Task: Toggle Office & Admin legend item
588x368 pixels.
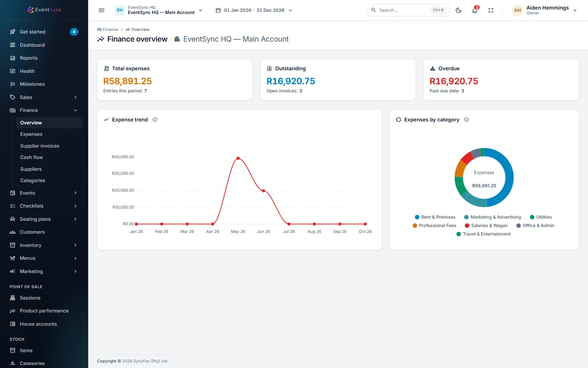Action: point(535,226)
